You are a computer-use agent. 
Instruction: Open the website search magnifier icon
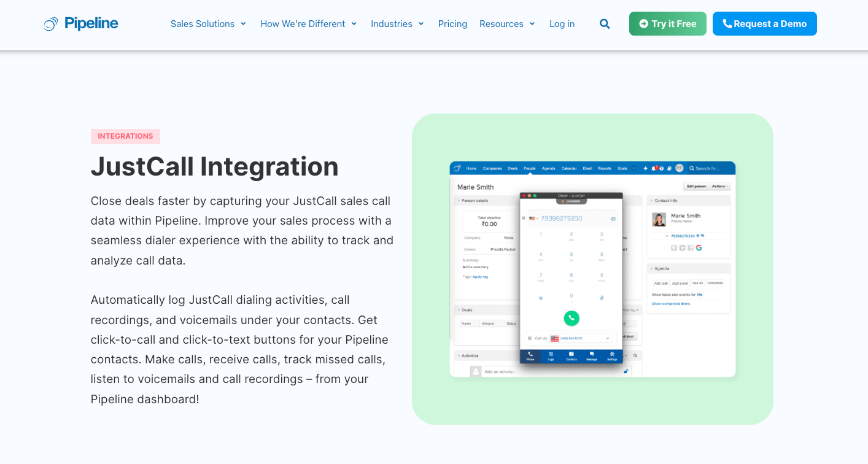click(605, 24)
